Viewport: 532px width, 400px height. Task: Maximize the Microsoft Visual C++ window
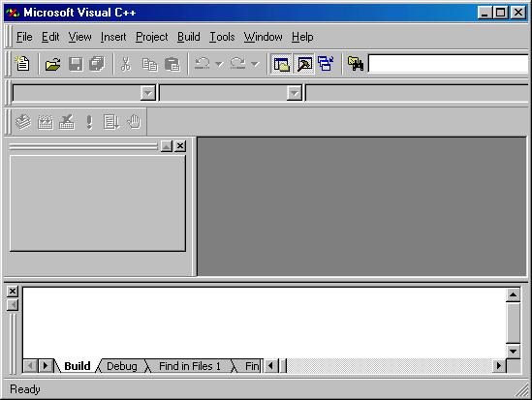pos(501,13)
